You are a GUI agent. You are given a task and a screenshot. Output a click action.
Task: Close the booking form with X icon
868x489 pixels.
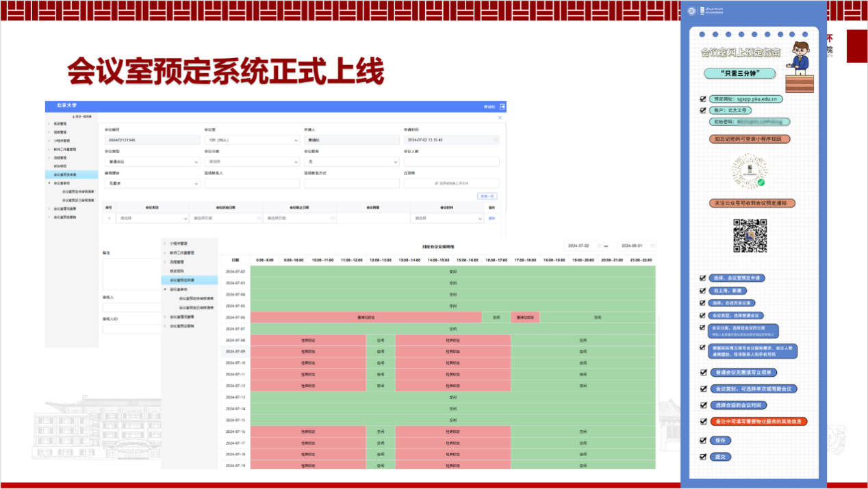point(500,118)
